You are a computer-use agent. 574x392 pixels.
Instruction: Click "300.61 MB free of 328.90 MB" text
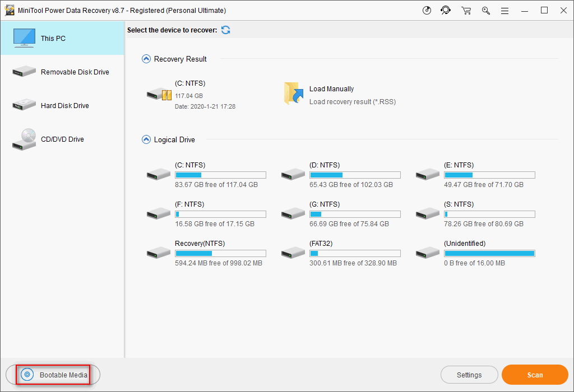click(353, 263)
